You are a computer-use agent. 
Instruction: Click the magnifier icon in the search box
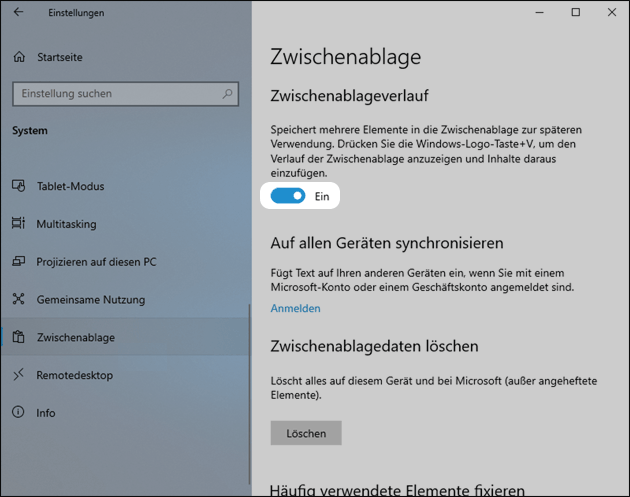pyautogui.click(x=228, y=94)
